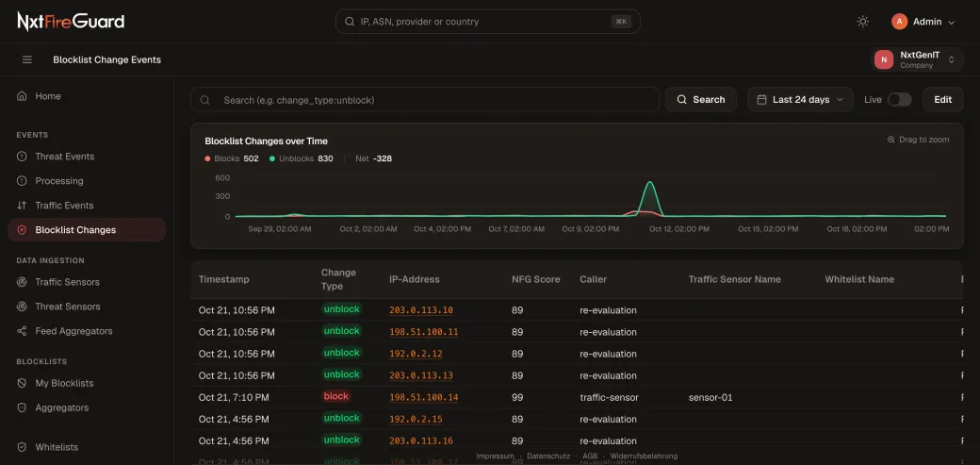This screenshot has width=980, height=465.
Task: Click the Oct 21, 7:10 PM timestamp
Action: pyautogui.click(x=234, y=397)
